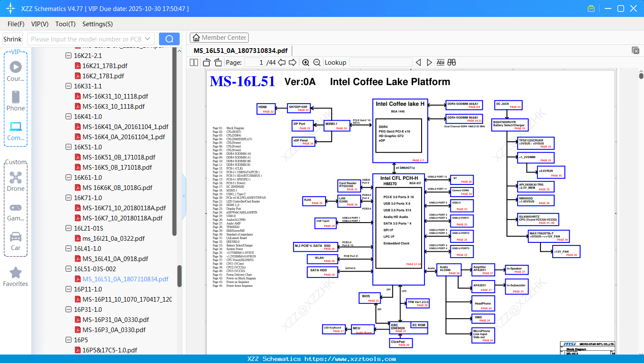
Task: Click the file tree scroll-up arrow
Action: pos(179,51)
